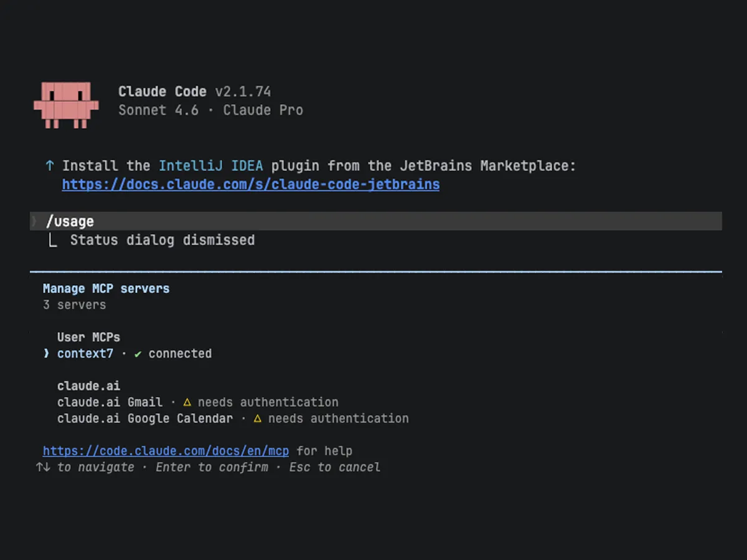Open the code.claude.com MCP docs link
Viewport: 747px width, 560px height.
[166, 451]
